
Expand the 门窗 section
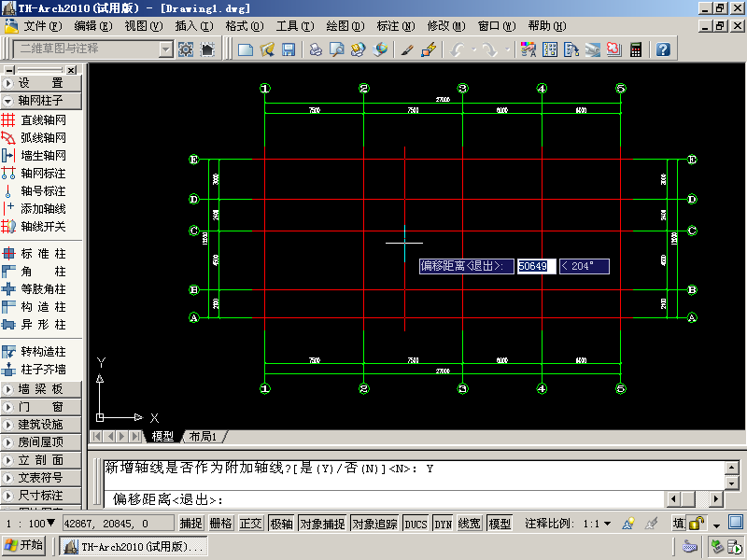41,407
